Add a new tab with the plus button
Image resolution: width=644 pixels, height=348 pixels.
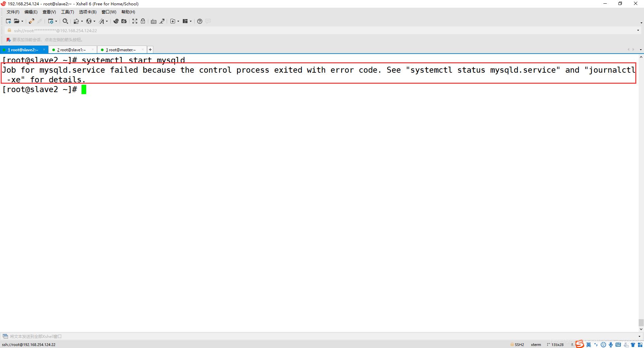point(150,50)
